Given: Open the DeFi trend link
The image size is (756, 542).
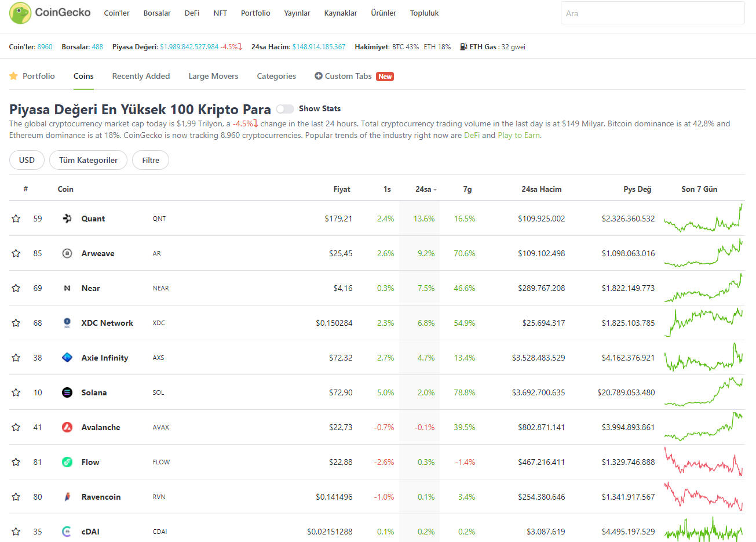Looking at the screenshot, I should [x=472, y=135].
